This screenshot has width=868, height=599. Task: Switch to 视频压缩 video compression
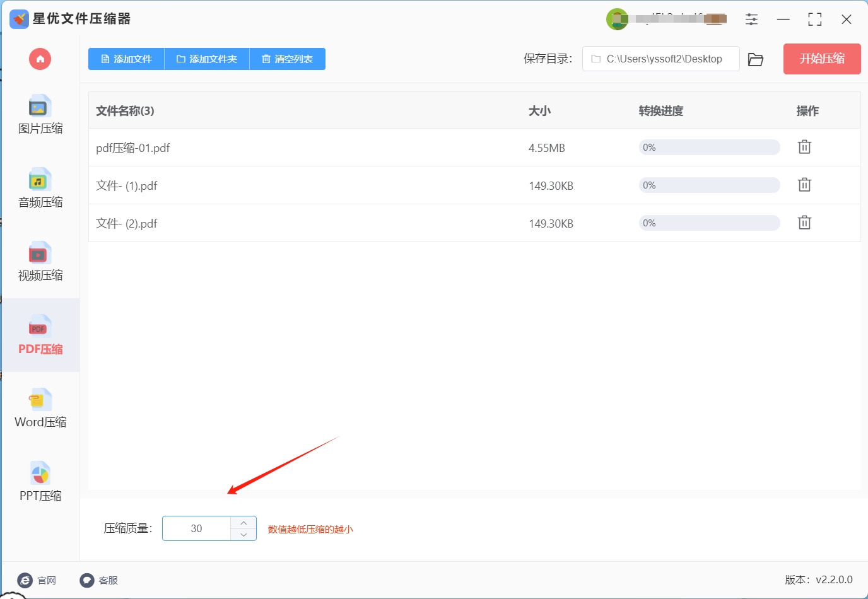click(x=40, y=261)
